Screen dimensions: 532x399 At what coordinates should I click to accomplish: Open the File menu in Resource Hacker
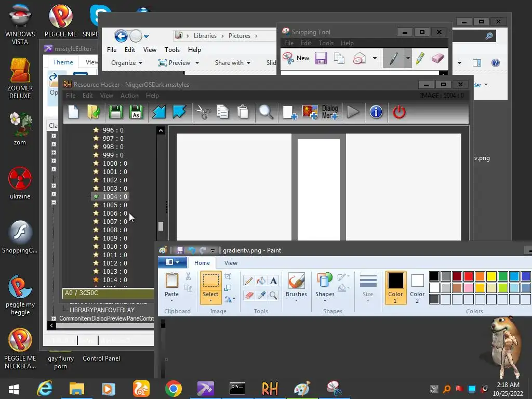(x=71, y=96)
